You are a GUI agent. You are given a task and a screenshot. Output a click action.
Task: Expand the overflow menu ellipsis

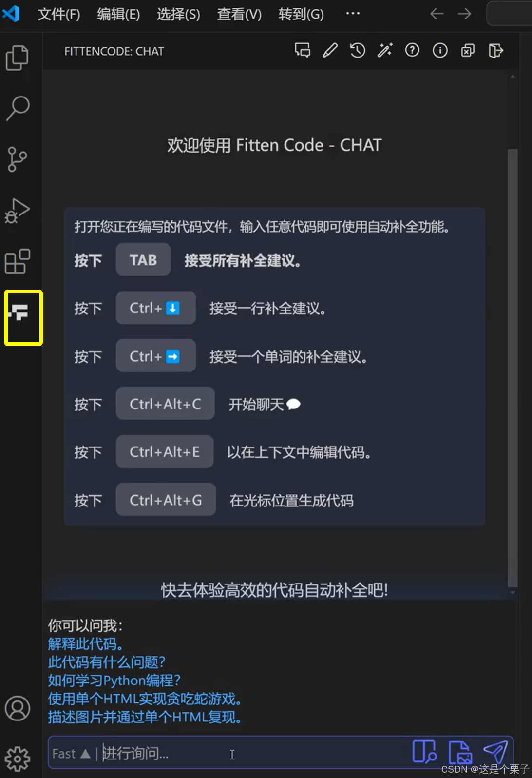(353, 14)
